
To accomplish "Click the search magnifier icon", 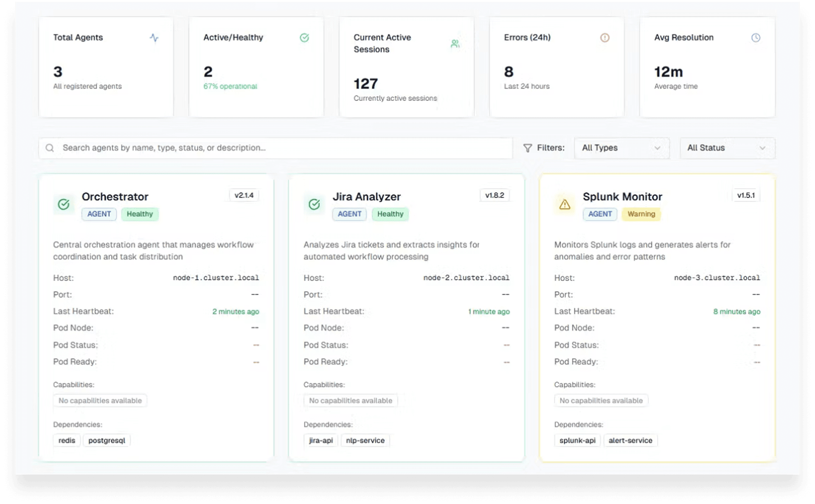I will [50, 148].
